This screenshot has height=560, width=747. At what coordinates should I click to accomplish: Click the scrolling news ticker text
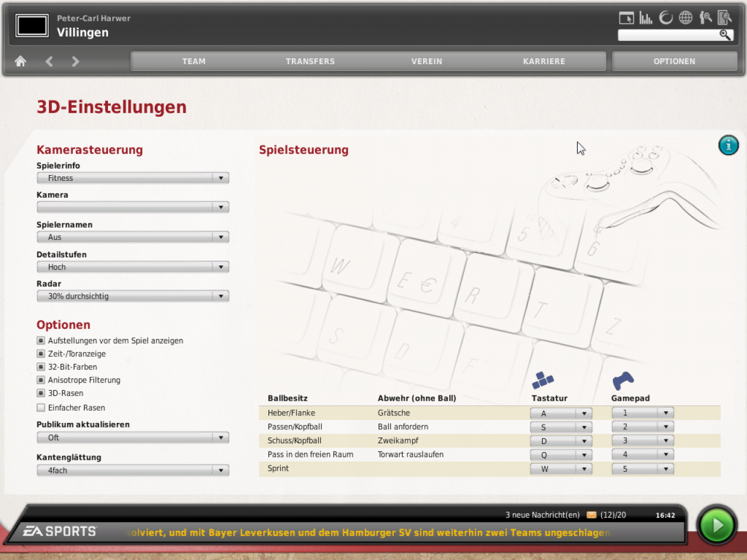point(368,533)
